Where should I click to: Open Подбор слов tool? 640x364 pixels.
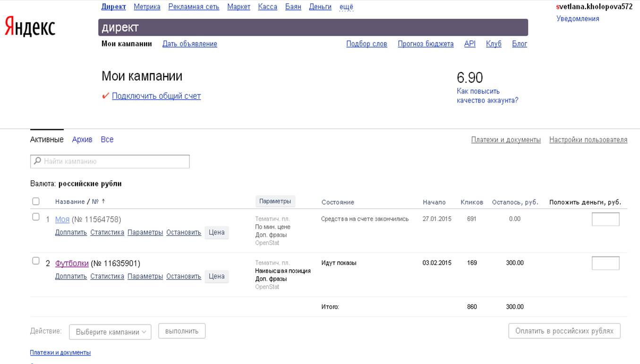(x=367, y=44)
